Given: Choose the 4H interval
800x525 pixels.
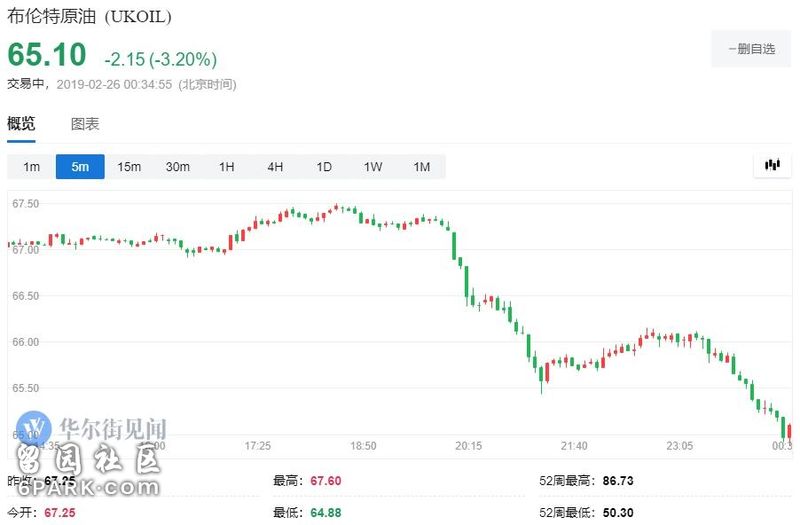Looking at the screenshot, I should pos(275,167).
